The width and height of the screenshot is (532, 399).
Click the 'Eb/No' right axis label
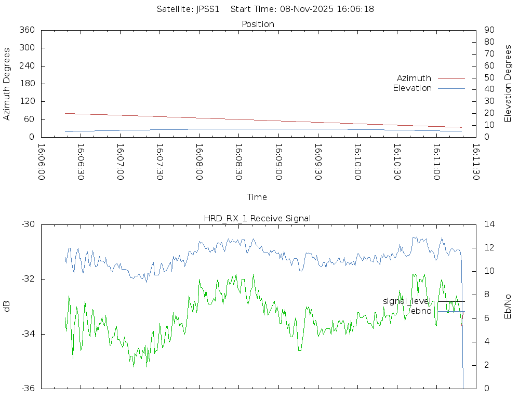[x=508, y=307]
